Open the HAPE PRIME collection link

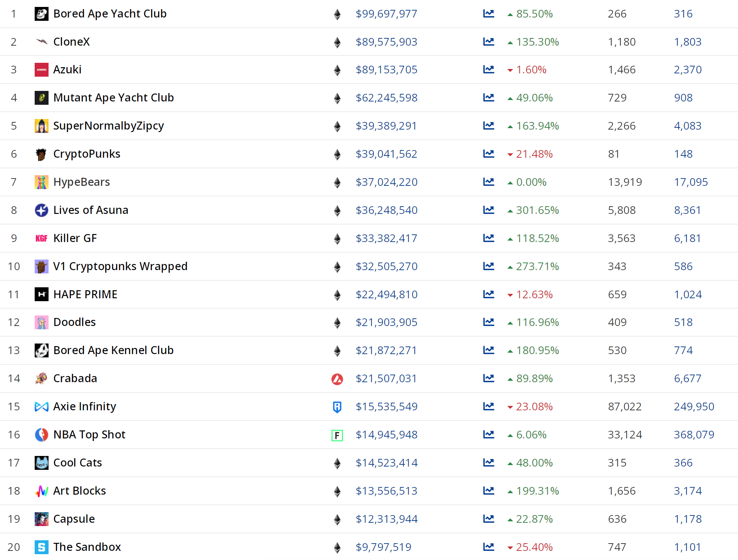click(85, 295)
